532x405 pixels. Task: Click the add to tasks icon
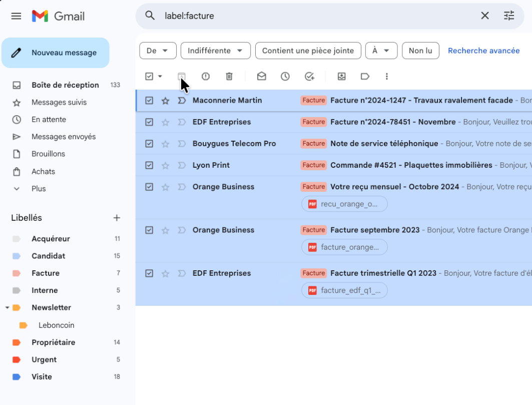pos(309,76)
